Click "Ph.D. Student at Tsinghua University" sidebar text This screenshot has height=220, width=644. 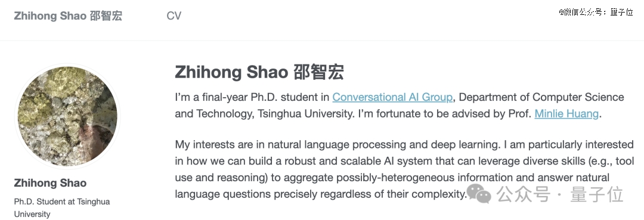point(61,208)
